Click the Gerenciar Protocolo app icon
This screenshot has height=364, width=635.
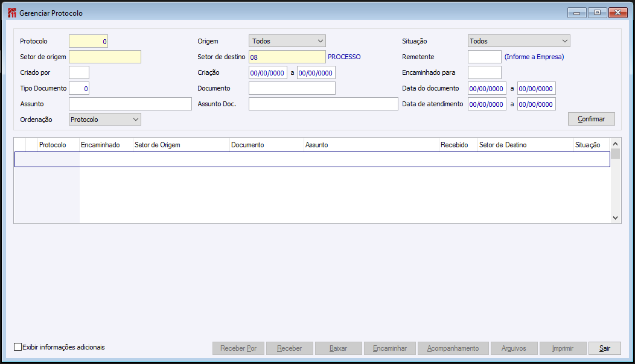[12, 13]
